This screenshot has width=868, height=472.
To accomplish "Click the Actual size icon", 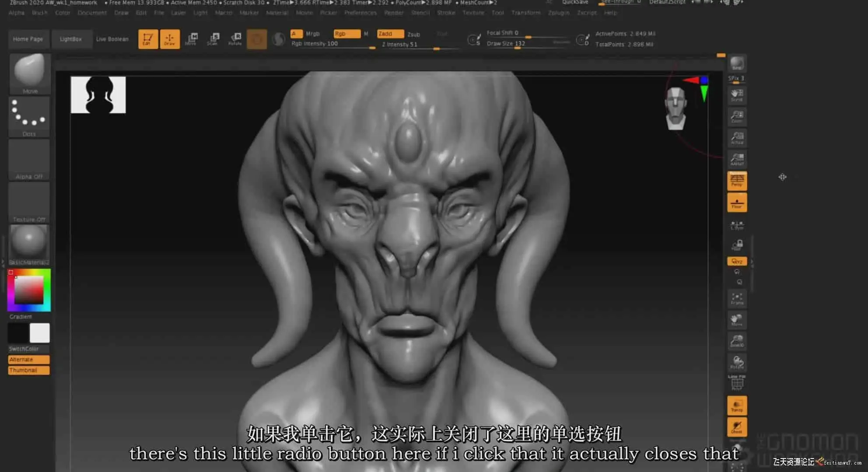I will click(x=737, y=138).
